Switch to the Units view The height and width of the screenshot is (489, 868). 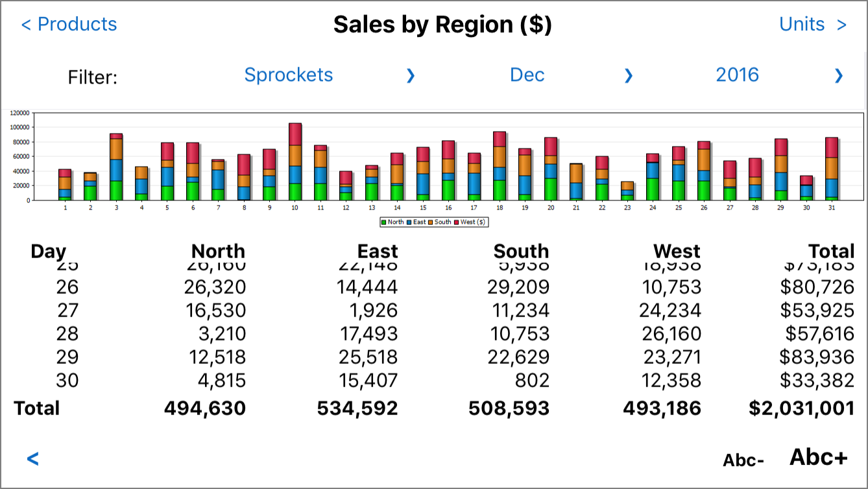tap(802, 24)
